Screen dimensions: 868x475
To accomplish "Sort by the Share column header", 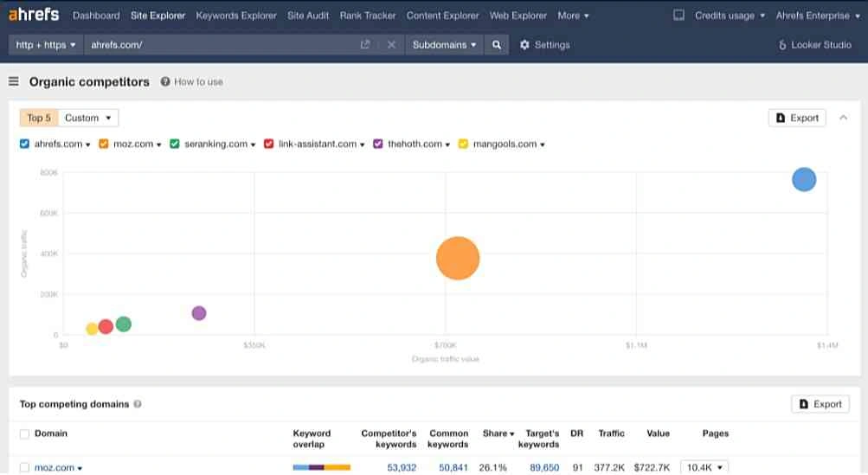I will tap(498, 433).
